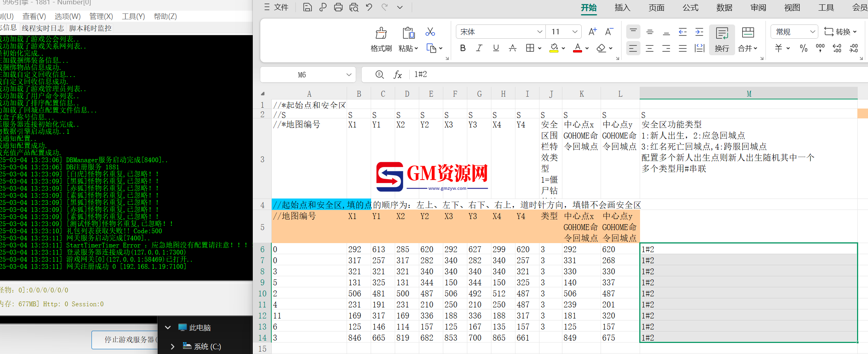Open the 文件 file menu
Viewport: 868px width, 354px height.
click(x=277, y=7)
